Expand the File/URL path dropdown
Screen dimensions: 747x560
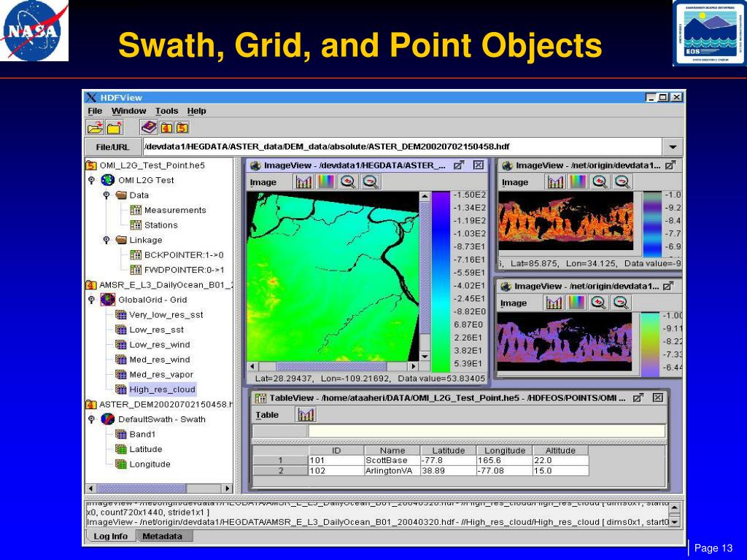click(673, 147)
